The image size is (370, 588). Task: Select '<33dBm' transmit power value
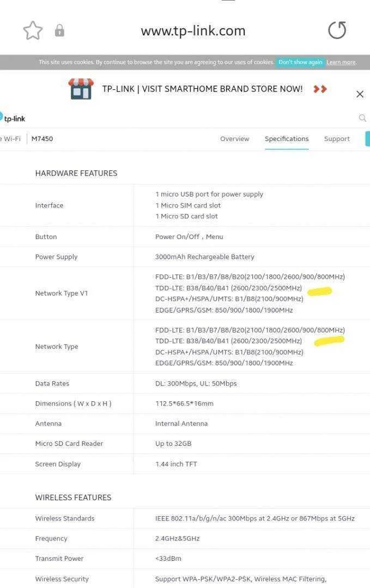pyautogui.click(x=168, y=559)
